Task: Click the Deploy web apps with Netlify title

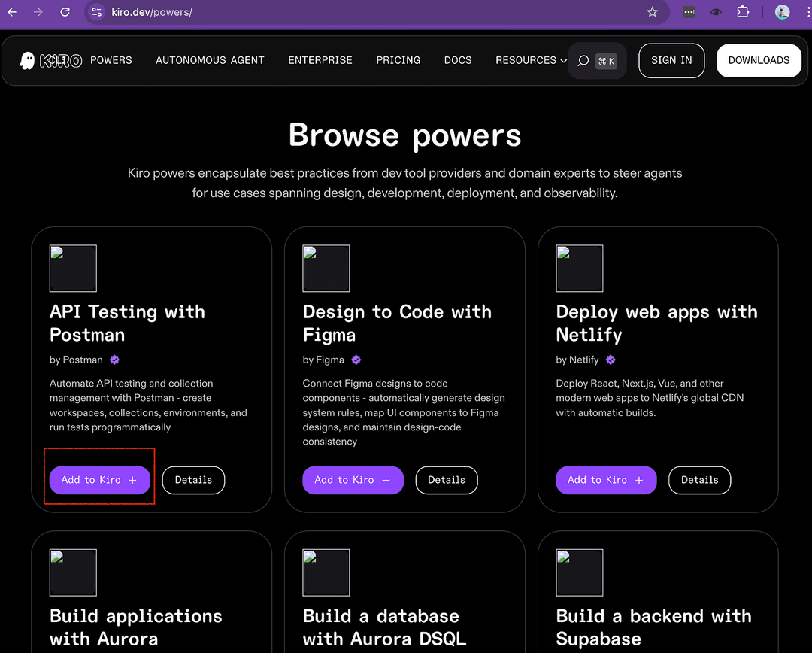Action: [x=656, y=323]
